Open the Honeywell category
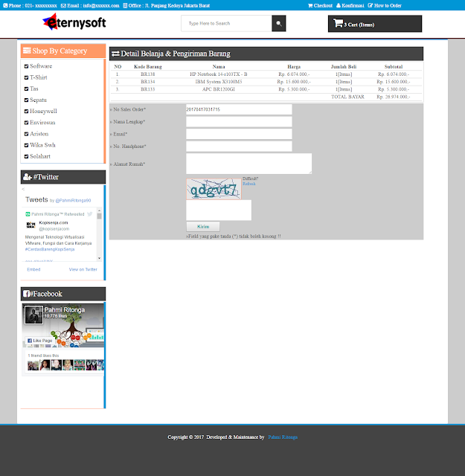 click(x=43, y=111)
